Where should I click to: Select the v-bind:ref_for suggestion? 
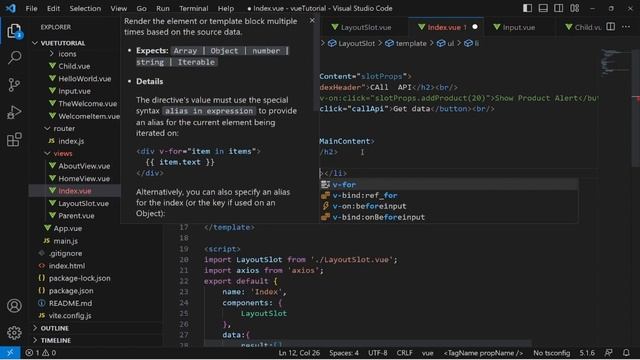pyautogui.click(x=449, y=196)
